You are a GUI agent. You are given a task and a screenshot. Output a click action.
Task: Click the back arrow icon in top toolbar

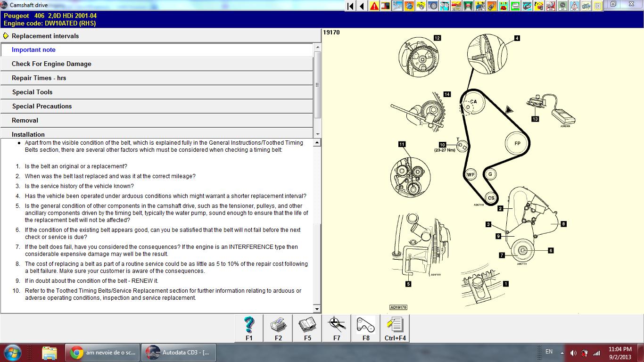[362, 6]
